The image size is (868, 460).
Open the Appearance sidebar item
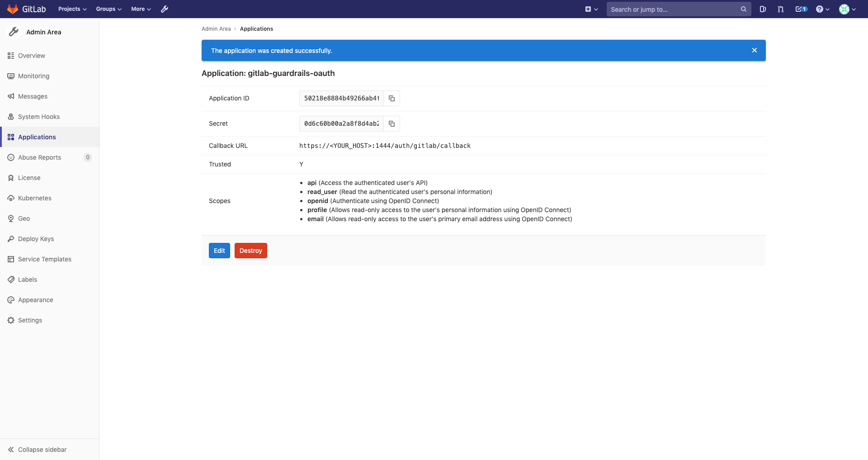coord(50,300)
